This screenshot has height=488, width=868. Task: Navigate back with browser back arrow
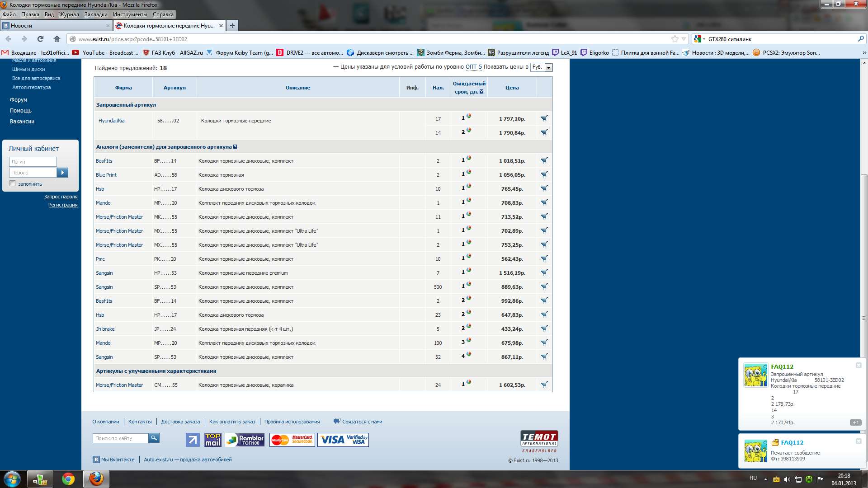click(x=8, y=39)
